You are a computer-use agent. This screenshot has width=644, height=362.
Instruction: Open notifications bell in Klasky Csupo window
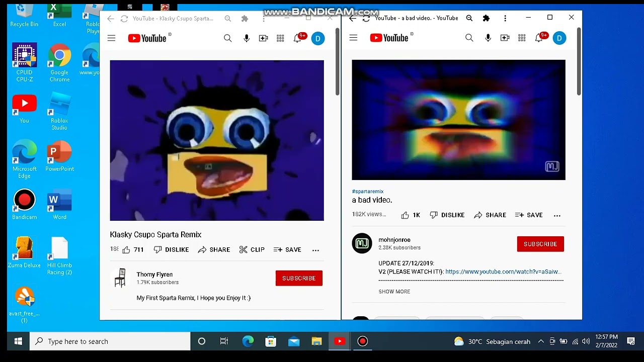point(298,38)
